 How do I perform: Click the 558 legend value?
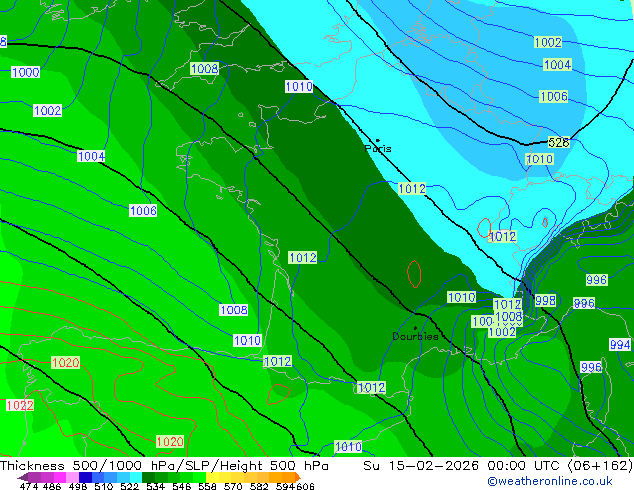tap(207, 486)
